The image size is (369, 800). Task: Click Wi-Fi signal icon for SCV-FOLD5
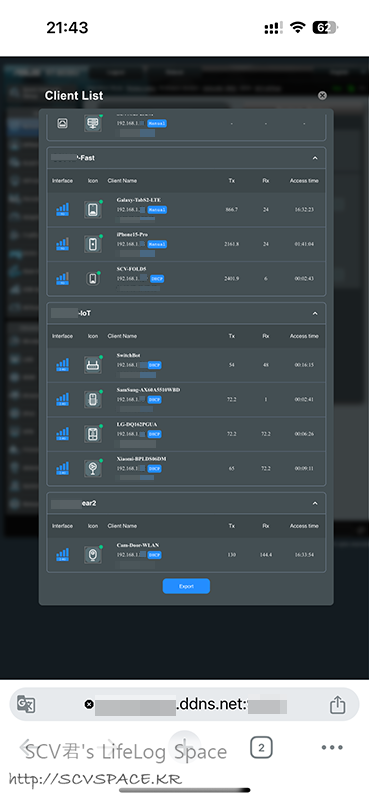62,279
